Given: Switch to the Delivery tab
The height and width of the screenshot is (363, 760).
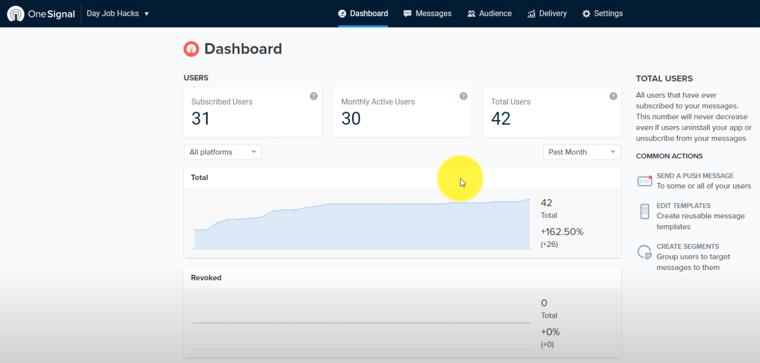Looking at the screenshot, I should pyautogui.click(x=547, y=14).
